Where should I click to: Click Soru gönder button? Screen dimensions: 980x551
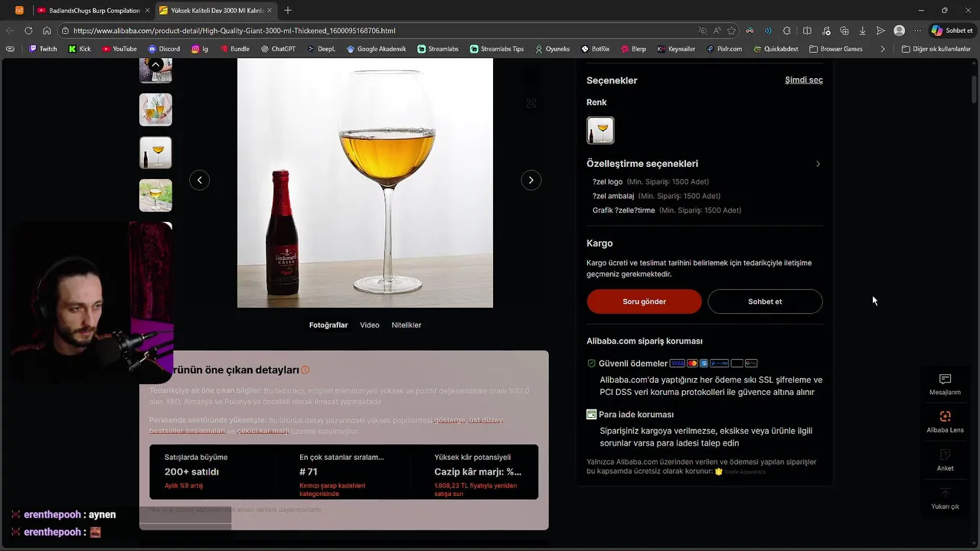coord(644,302)
